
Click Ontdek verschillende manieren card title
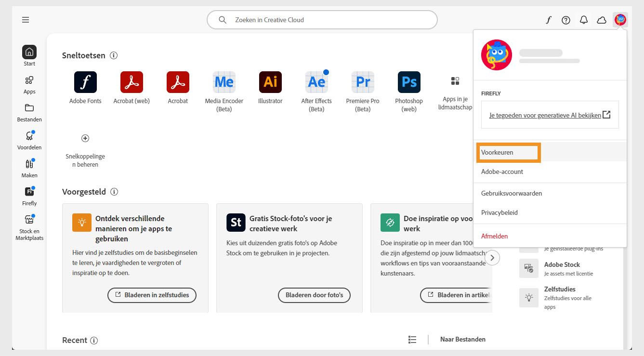point(133,229)
